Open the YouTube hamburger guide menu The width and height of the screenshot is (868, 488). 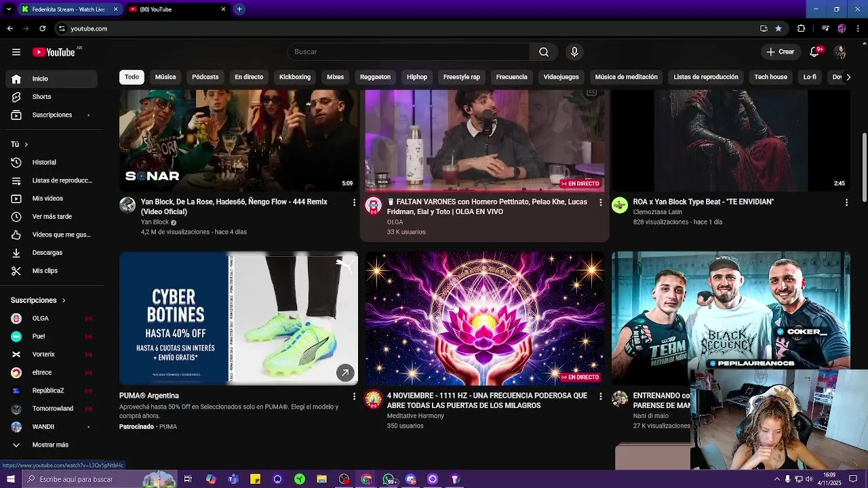point(16,52)
